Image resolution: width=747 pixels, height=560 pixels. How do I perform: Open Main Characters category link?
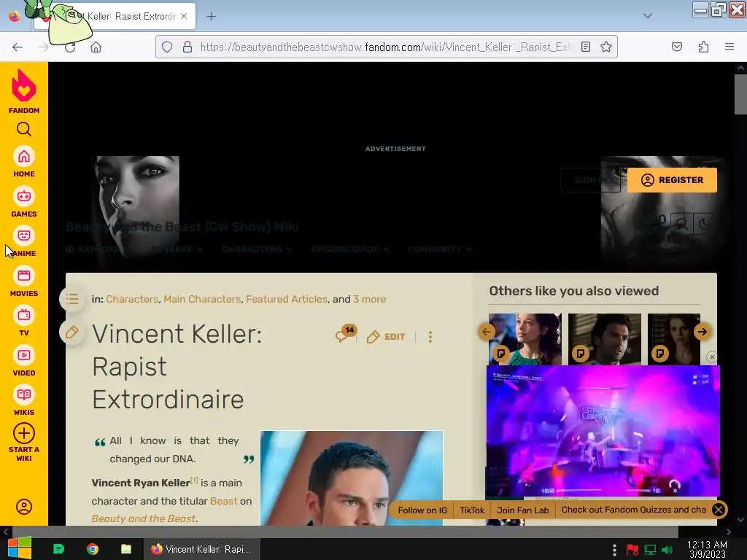click(202, 299)
